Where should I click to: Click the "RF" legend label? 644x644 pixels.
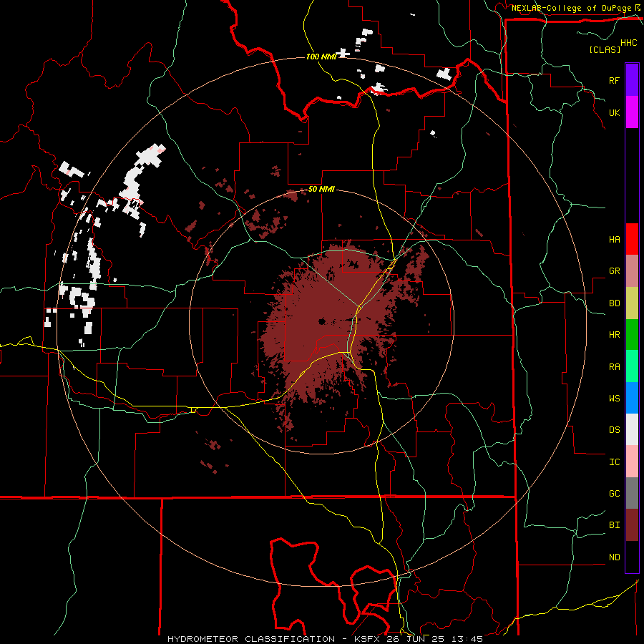tap(614, 80)
